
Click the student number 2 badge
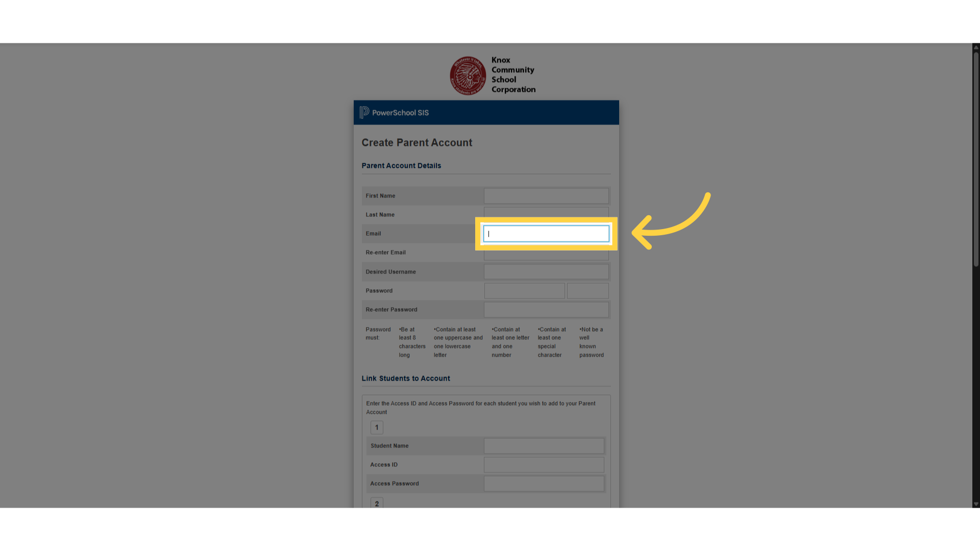coord(377,503)
